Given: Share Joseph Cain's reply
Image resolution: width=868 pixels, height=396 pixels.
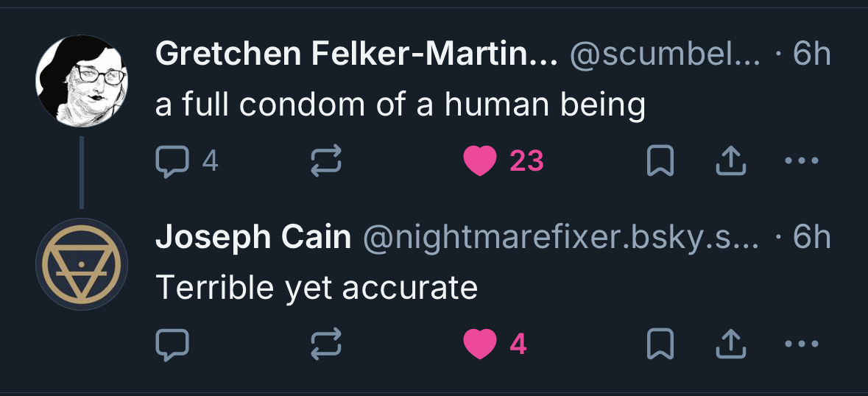Looking at the screenshot, I should point(731,344).
